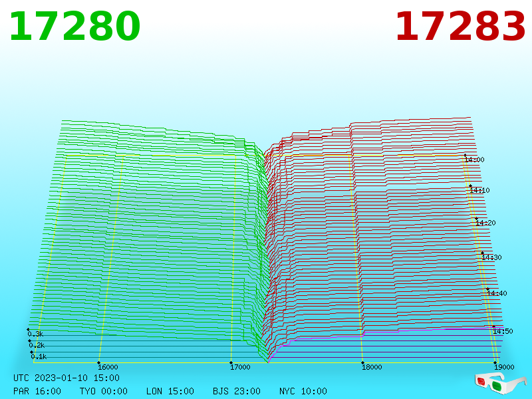This screenshot has width=532, height=399.
Task: Click the 17000 price axis label
Action: click(x=240, y=367)
